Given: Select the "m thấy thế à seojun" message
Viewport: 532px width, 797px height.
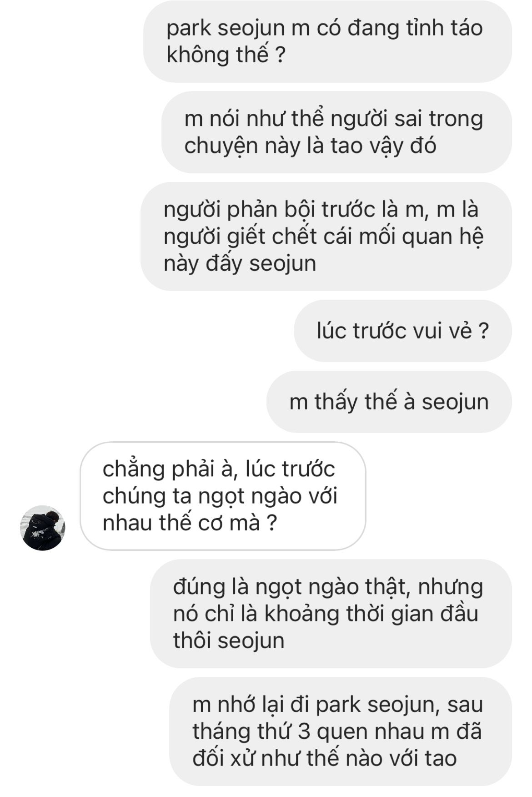Looking at the screenshot, I should coord(389,402).
